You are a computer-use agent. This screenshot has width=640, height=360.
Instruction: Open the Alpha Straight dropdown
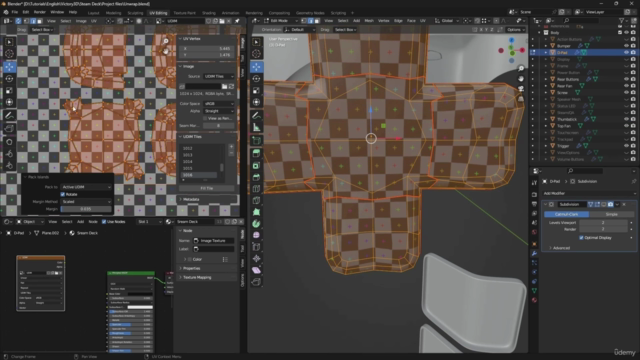click(219, 111)
